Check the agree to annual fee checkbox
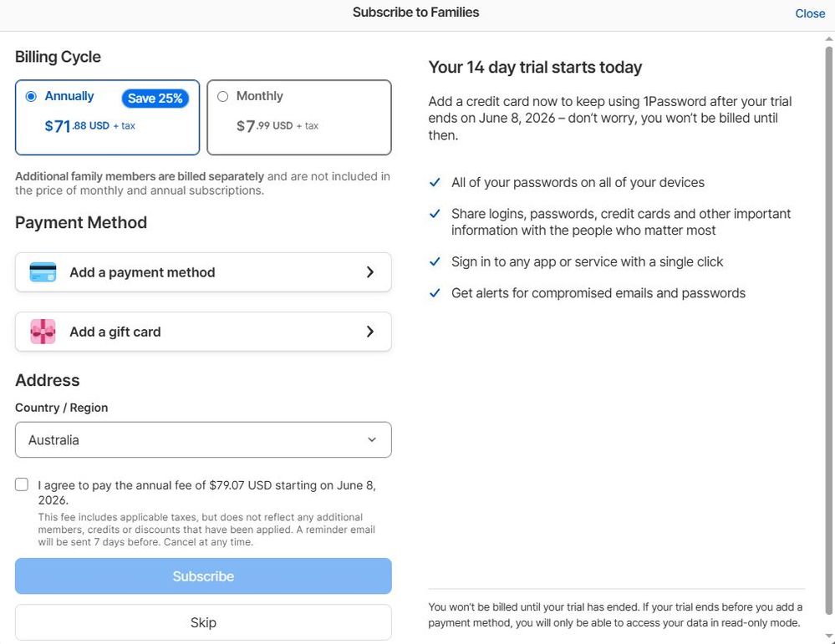The width and height of the screenshot is (835, 644). click(22, 484)
